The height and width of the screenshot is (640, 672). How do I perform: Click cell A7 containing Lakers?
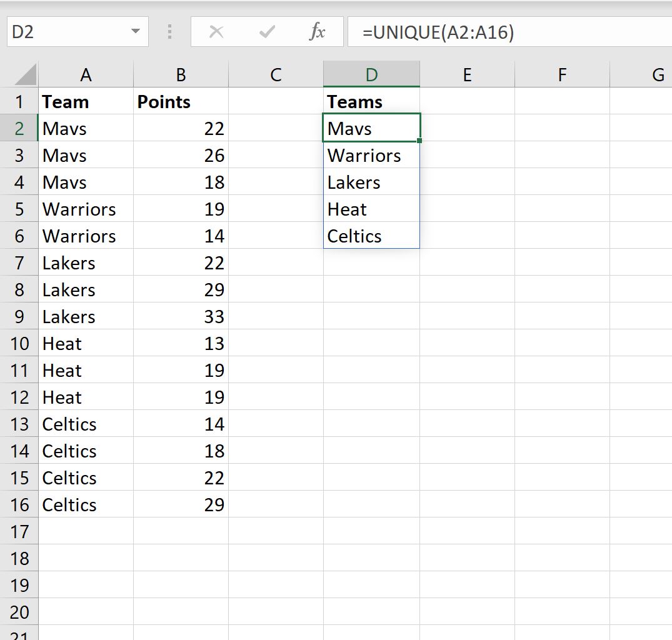click(86, 262)
